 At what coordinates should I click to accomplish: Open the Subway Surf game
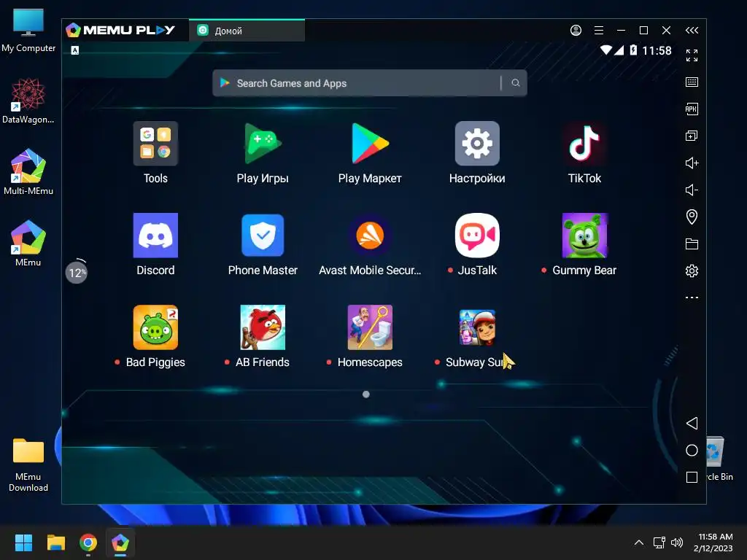477,327
